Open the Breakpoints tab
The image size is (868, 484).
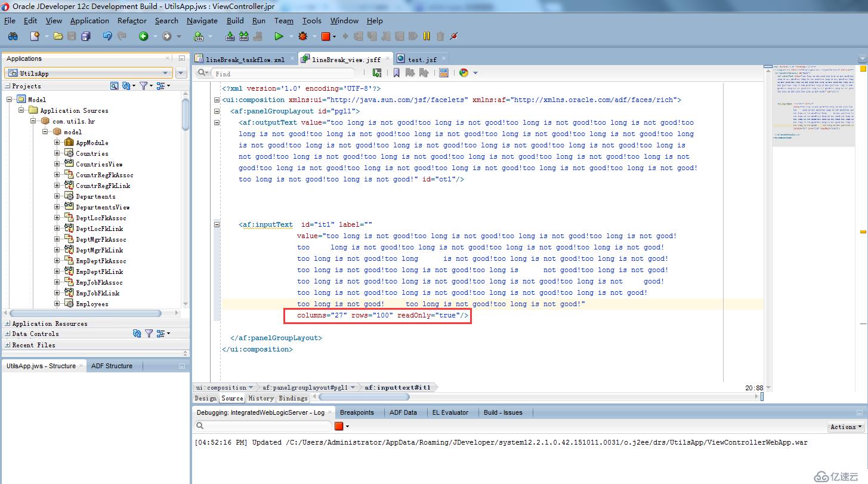tap(357, 412)
